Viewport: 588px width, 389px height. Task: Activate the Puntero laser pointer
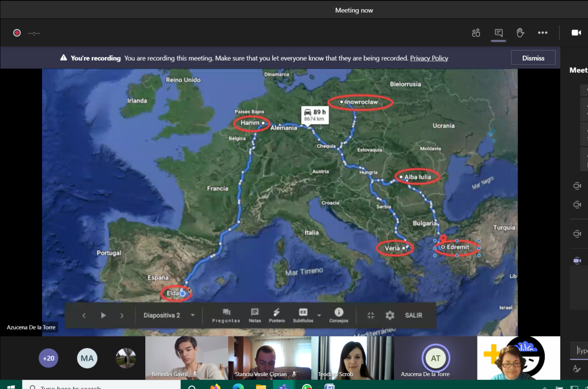[277, 315]
